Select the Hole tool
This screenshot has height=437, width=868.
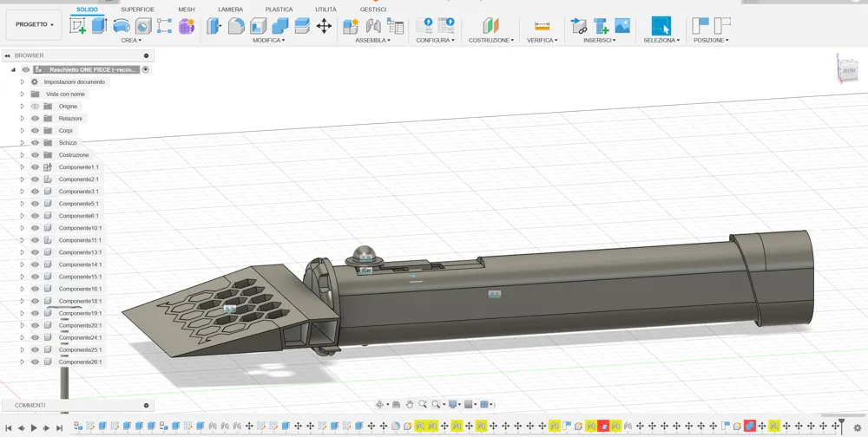pyautogui.click(x=143, y=25)
